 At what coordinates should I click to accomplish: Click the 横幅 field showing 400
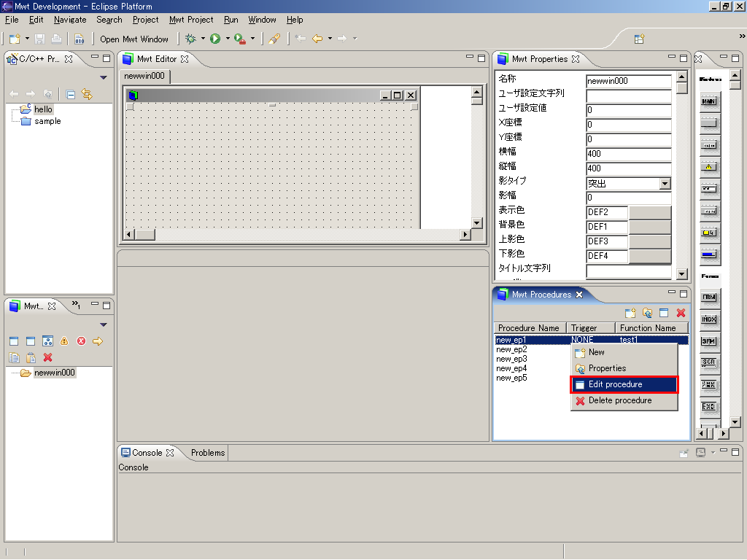[628, 154]
